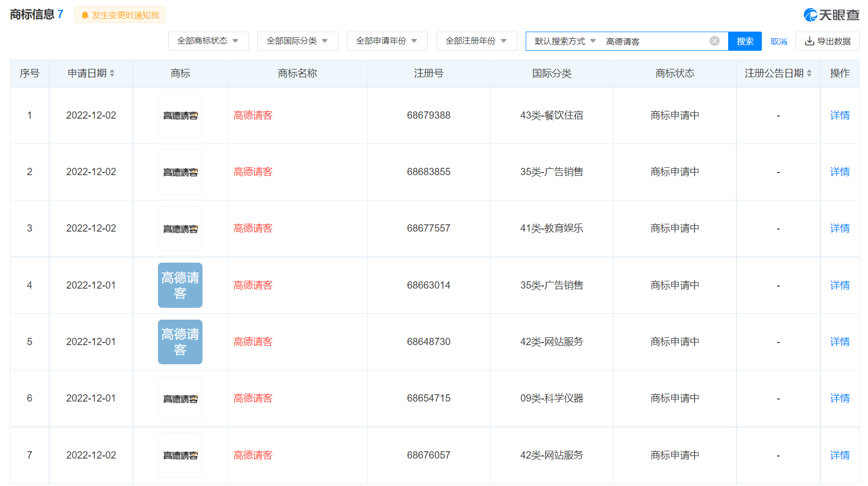Open trademark image for 68676057

pos(180,455)
